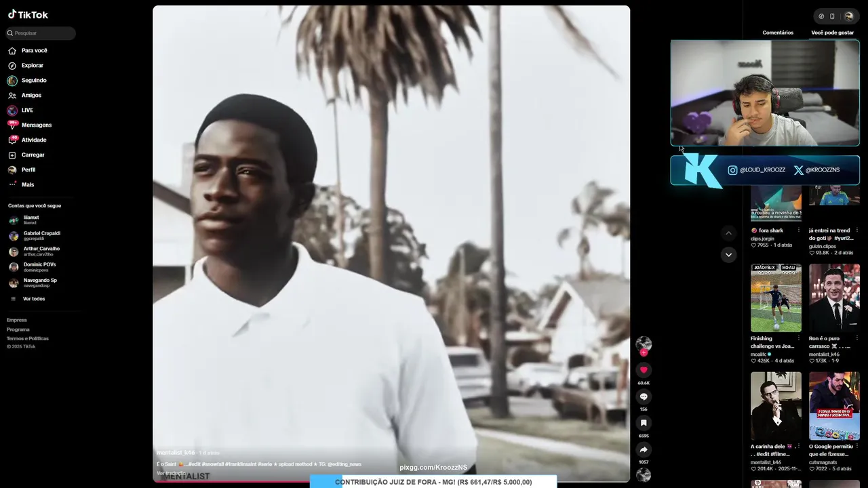Screen dimensions: 868x488
Task: Open the Empresa footer link
Action: tap(17, 320)
